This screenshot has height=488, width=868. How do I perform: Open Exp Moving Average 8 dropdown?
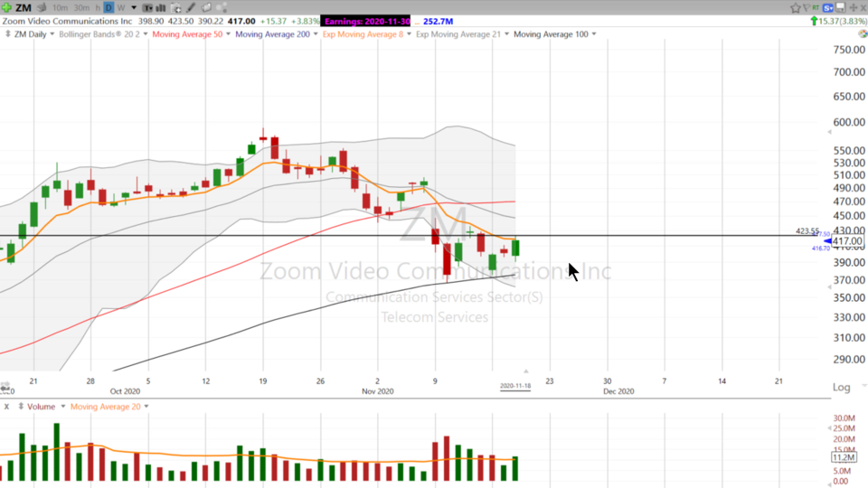(409, 34)
